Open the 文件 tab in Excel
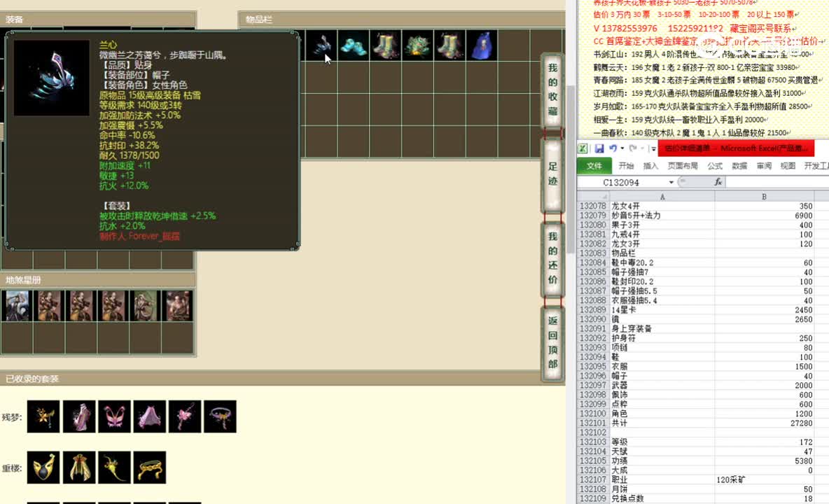The height and width of the screenshot is (504, 829). 594,166
